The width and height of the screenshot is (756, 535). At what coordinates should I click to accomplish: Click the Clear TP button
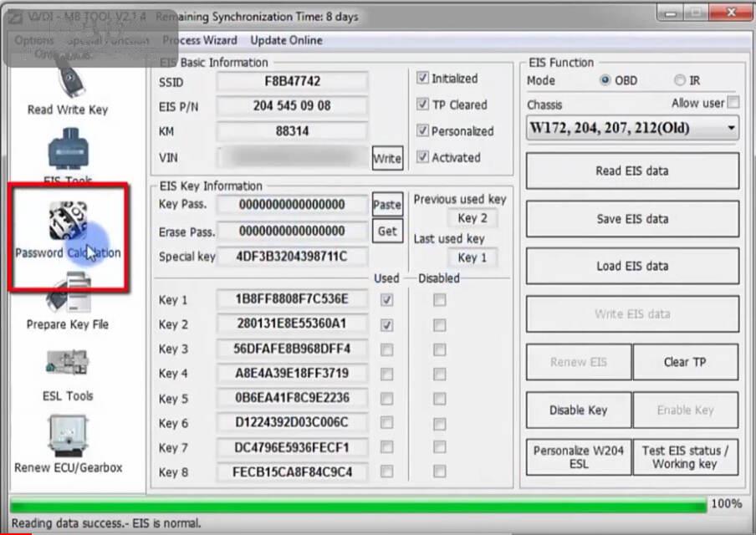click(685, 362)
